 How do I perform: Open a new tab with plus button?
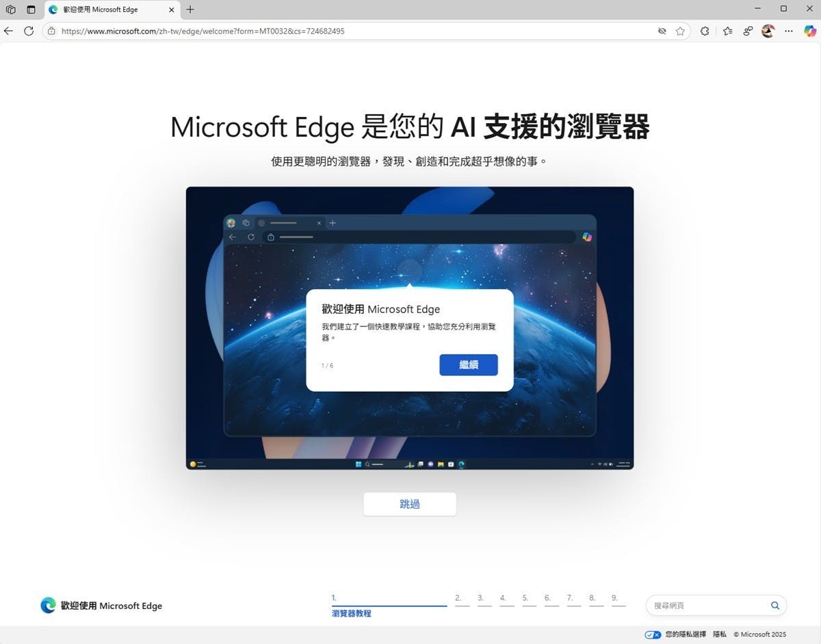point(190,10)
